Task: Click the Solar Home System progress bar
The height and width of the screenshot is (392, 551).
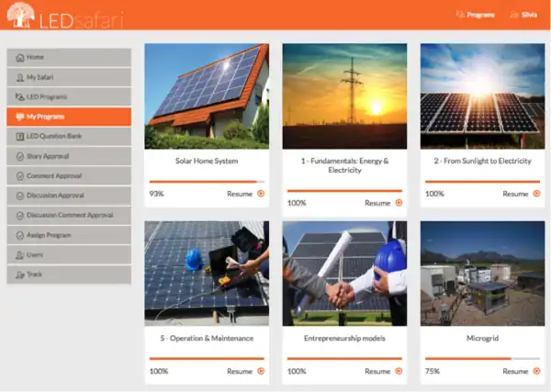Action: coord(207,182)
